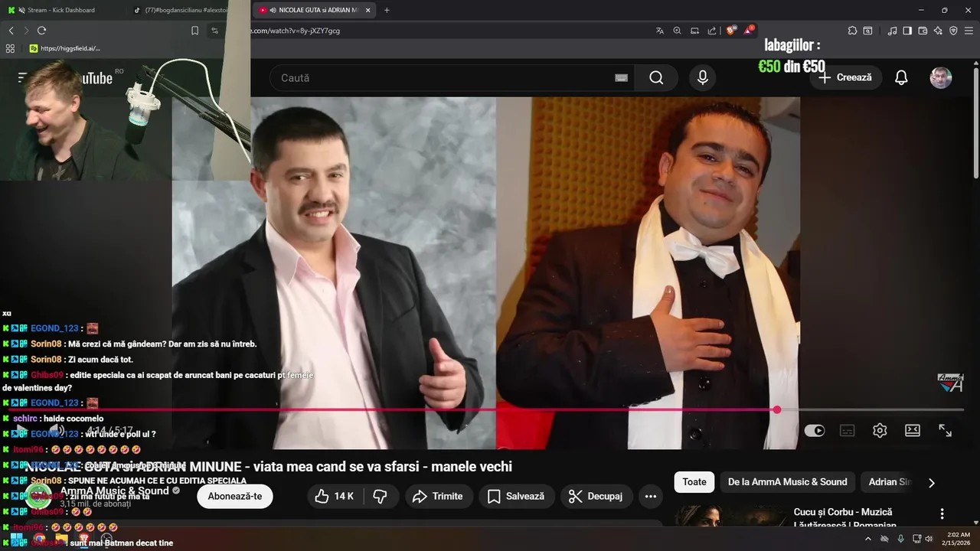The height and width of the screenshot is (551, 980).
Task: Open YouTube notifications bell
Action: point(901,78)
